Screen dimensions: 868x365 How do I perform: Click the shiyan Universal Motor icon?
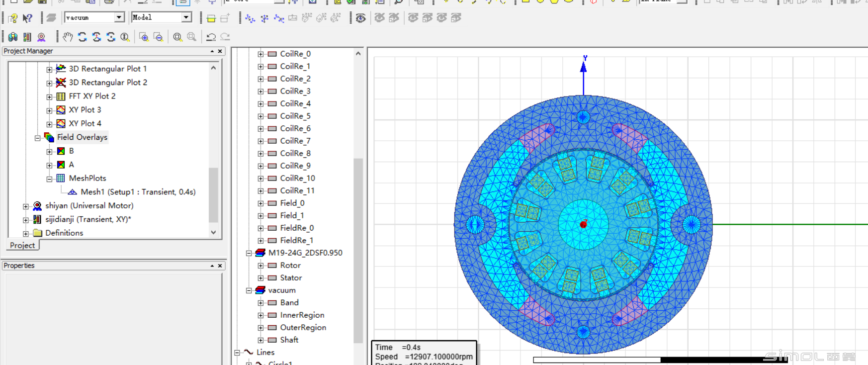pos(37,205)
